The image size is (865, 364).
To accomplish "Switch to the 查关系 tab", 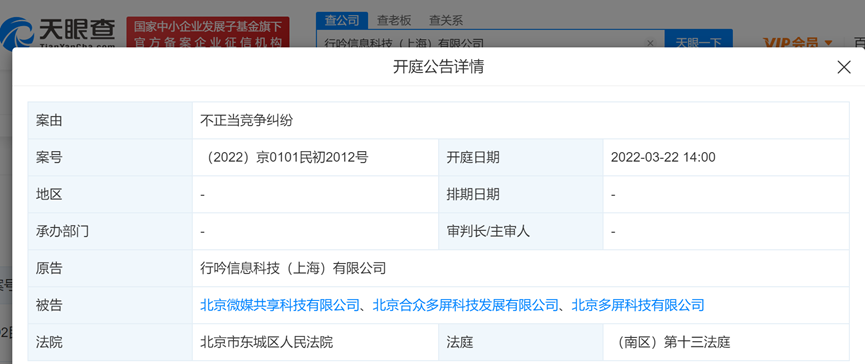I will [x=446, y=21].
